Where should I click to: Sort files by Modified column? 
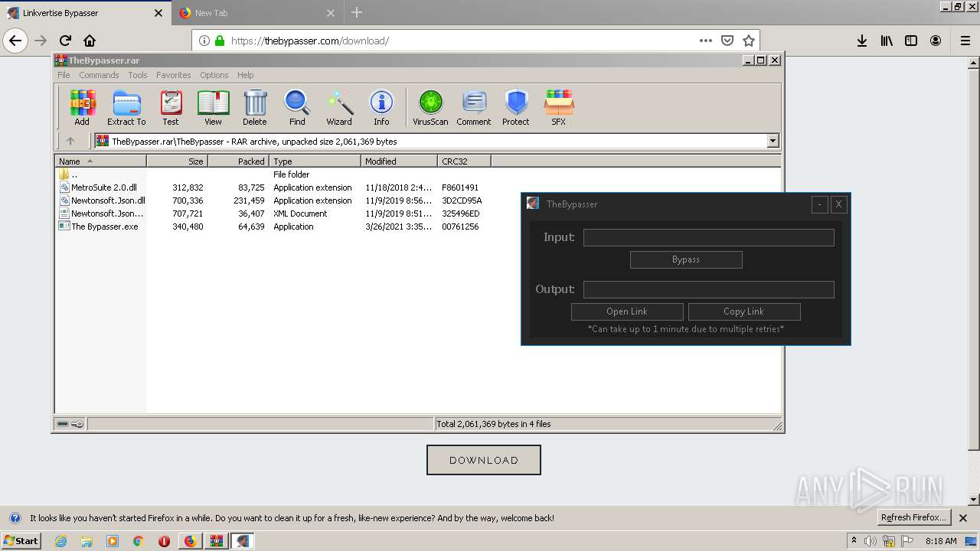[399, 161]
